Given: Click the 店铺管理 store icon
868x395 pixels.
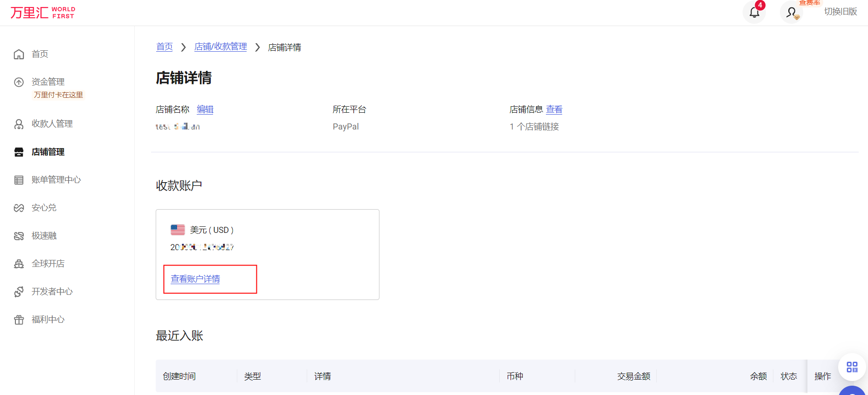Looking at the screenshot, I should coord(19,152).
